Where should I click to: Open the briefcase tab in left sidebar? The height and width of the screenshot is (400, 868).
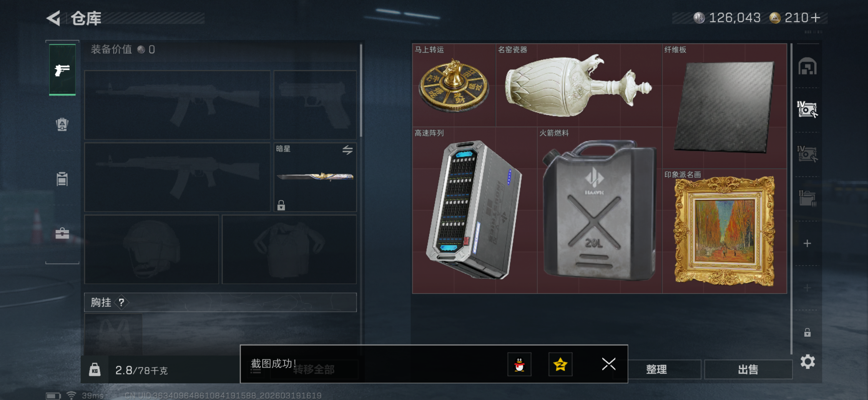pos(62,233)
